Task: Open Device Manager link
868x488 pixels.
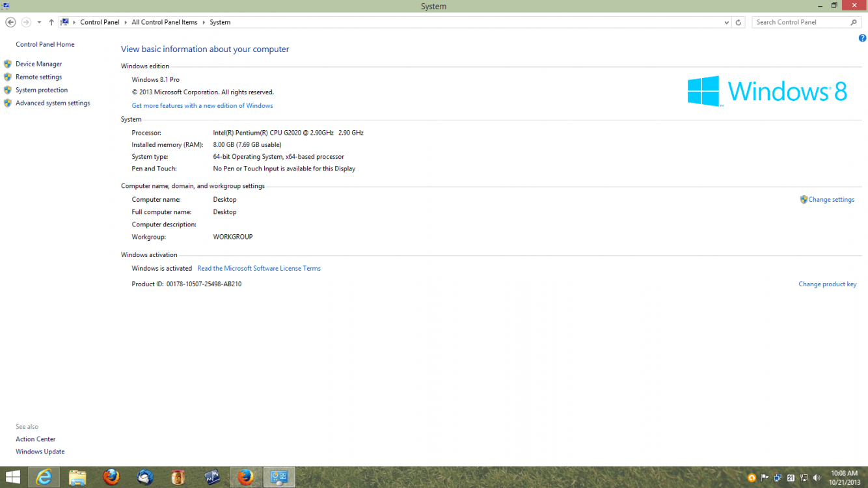Action: coord(39,64)
